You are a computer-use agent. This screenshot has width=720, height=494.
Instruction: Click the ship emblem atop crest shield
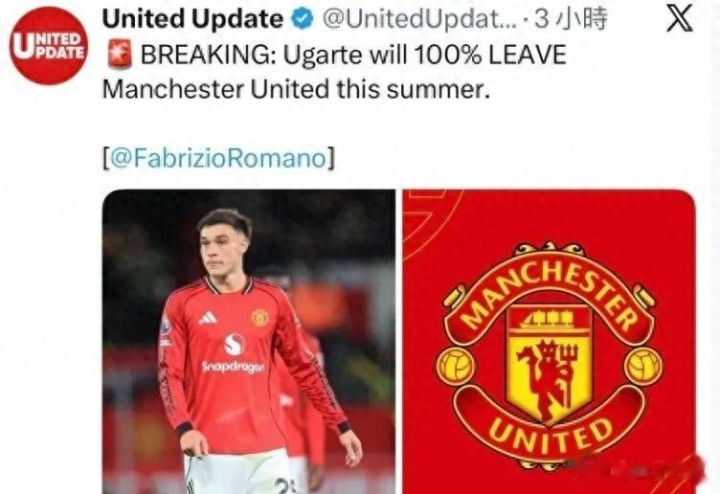point(549,320)
